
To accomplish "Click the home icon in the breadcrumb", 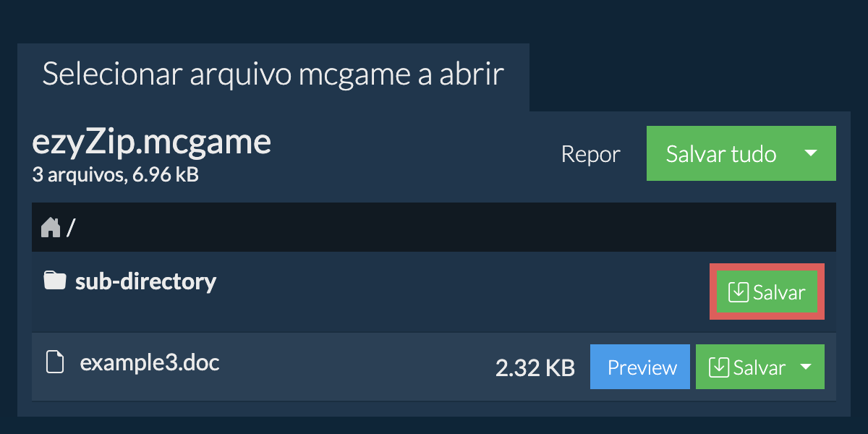I will [x=51, y=228].
